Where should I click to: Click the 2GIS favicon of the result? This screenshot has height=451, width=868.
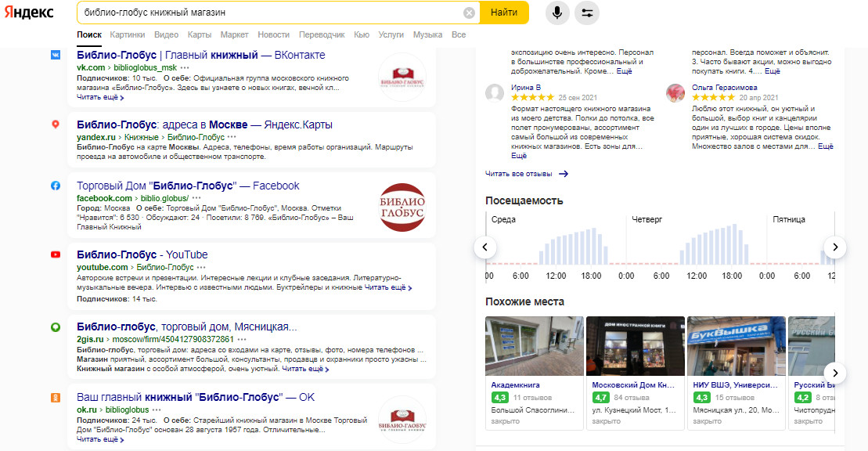pyautogui.click(x=56, y=327)
